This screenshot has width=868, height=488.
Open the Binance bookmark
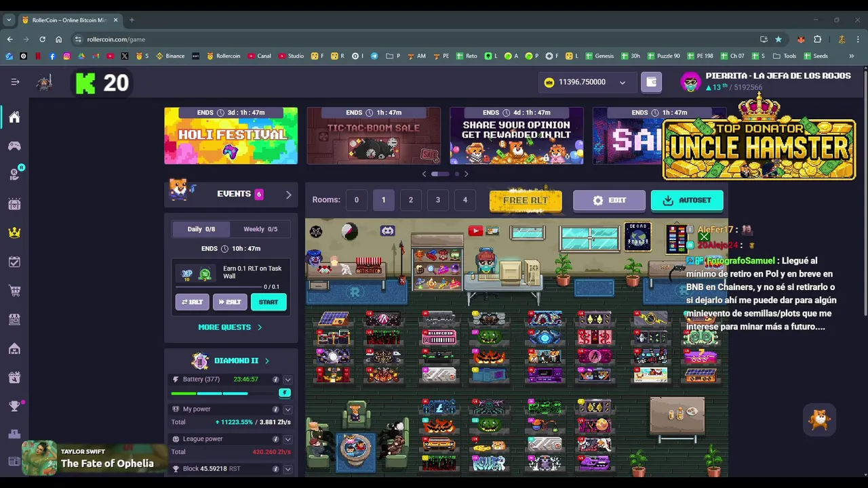click(170, 56)
